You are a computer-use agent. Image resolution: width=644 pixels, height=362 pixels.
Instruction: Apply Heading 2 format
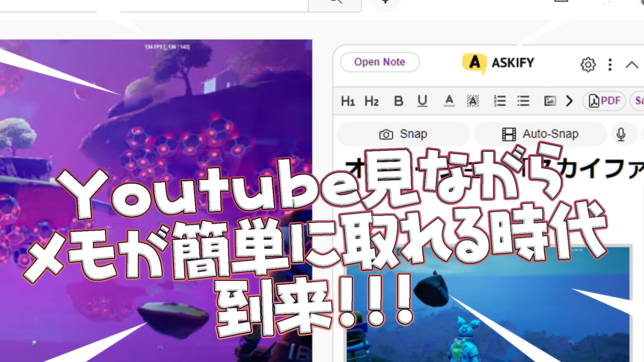(x=372, y=101)
